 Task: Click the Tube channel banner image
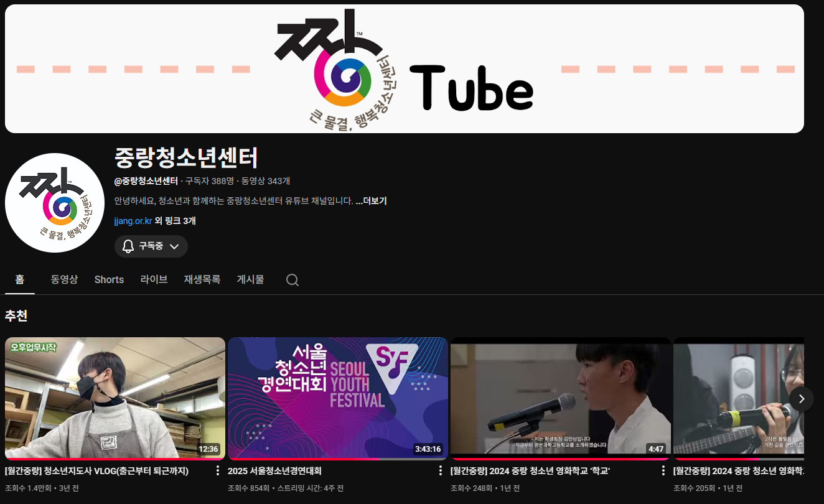coord(405,68)
